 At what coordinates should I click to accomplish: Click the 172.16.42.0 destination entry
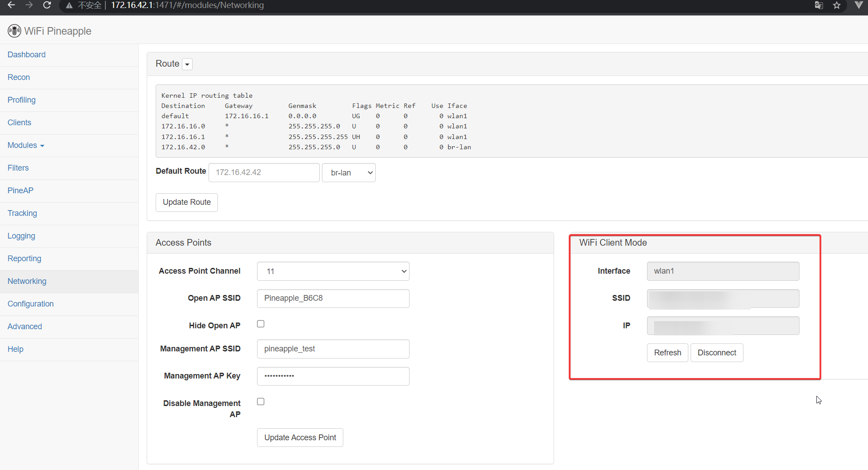[x=183, y=147]
